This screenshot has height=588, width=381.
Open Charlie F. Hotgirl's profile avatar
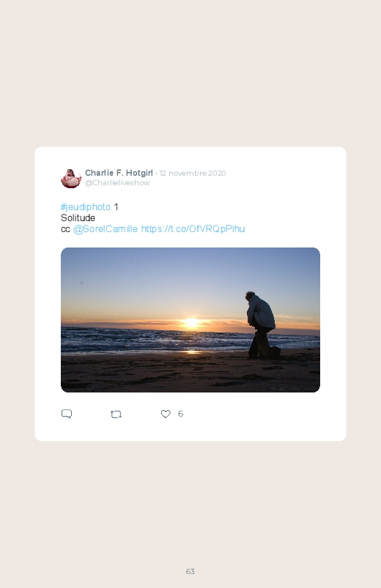pyautogui.click(x=71, y=178)
